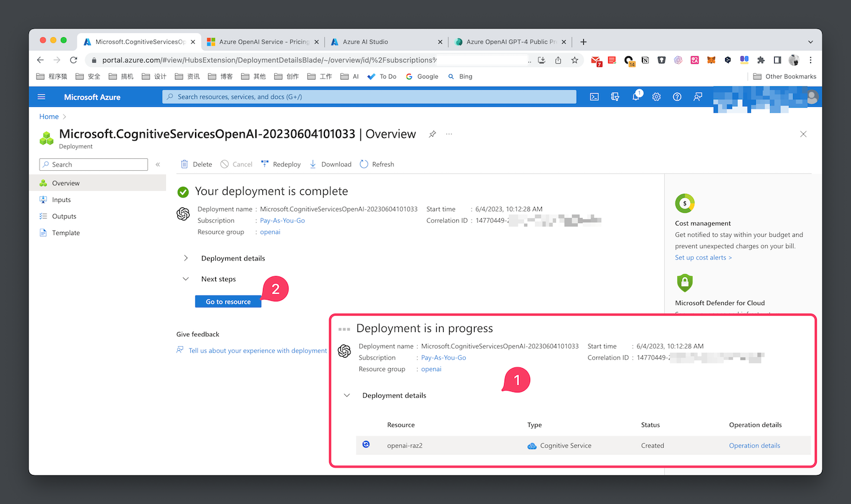Screen dimensions: 851x504
Task: Open the MetaMask fox extension
Action: [x=712, y=60]
